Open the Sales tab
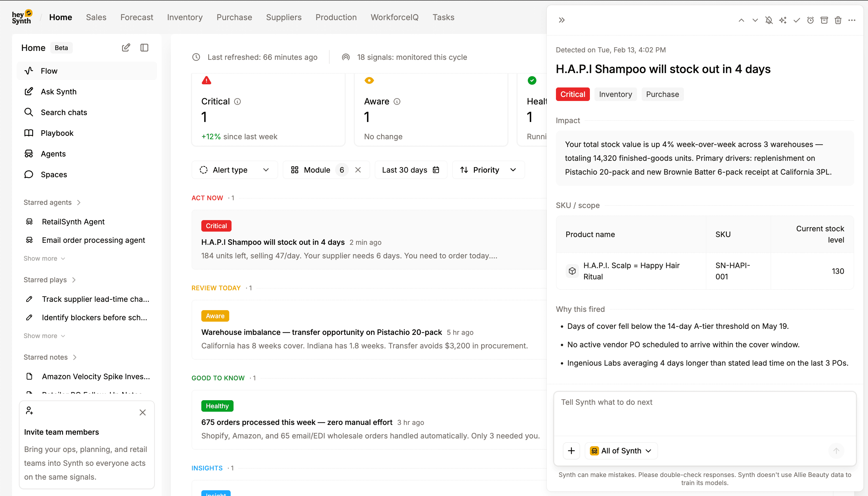Viewport: 868px width, 496px height. (96, 17)
